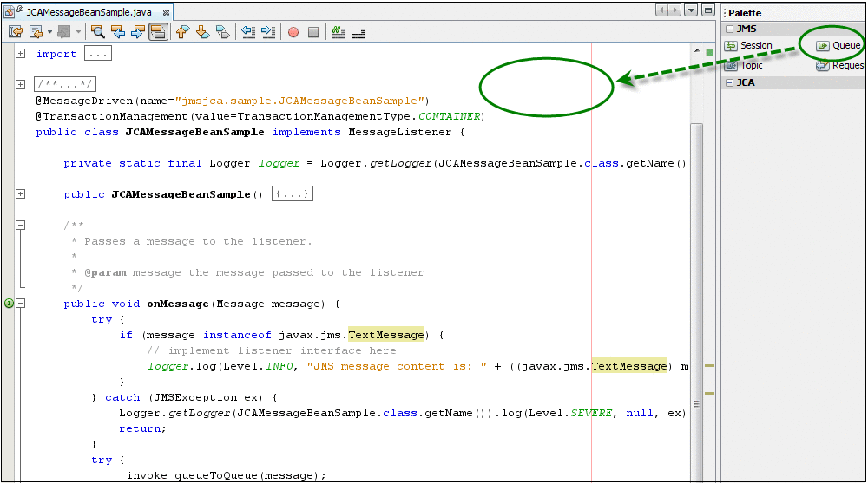Click the Toggle Bookmark icon
868x484 pixels.
(222, 32)
